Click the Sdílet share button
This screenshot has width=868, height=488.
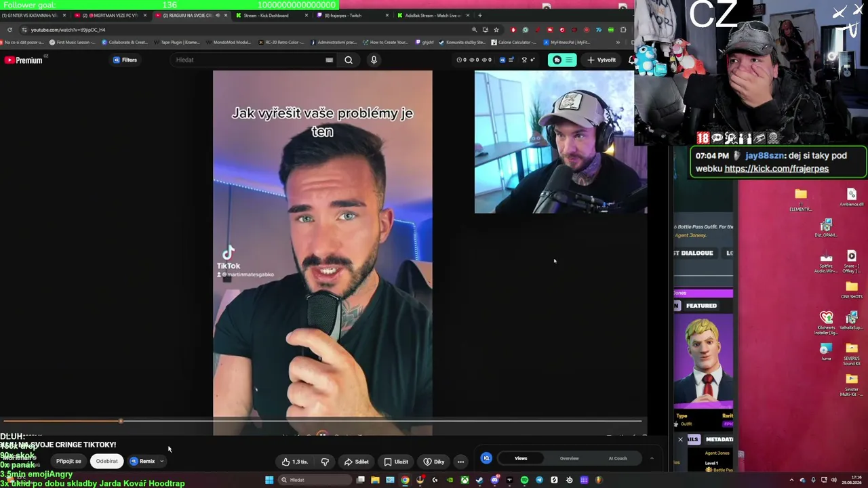pyautogui.click(x=356, y=462)
